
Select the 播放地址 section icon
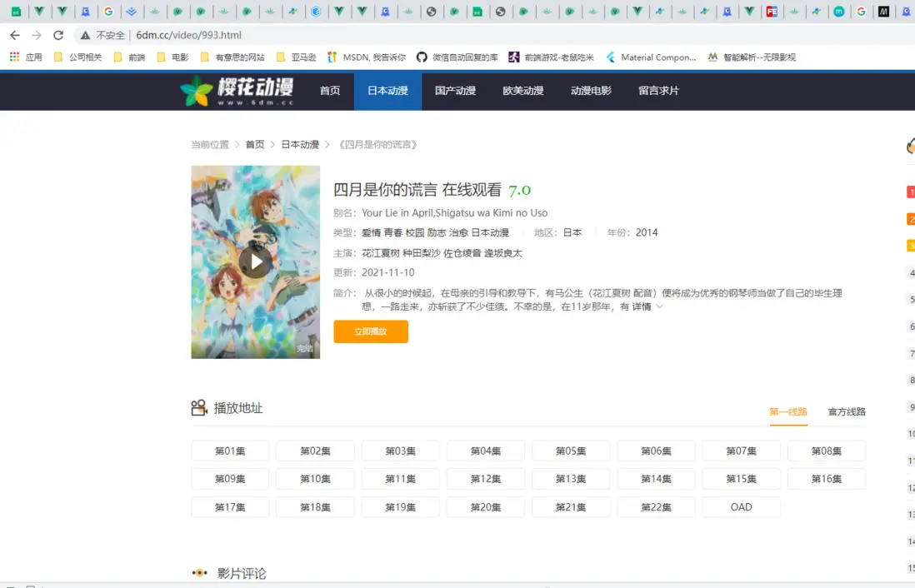click(x=198, y=407)
